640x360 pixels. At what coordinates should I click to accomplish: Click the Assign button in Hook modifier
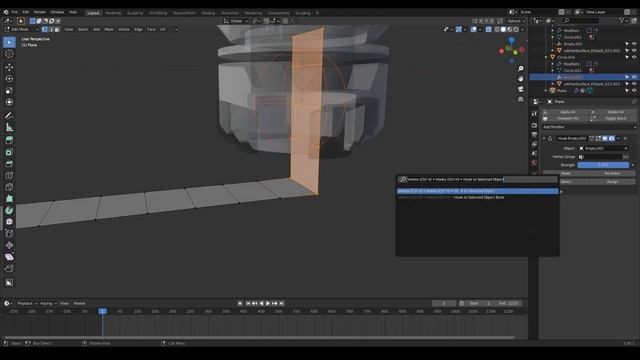(612, 182)
